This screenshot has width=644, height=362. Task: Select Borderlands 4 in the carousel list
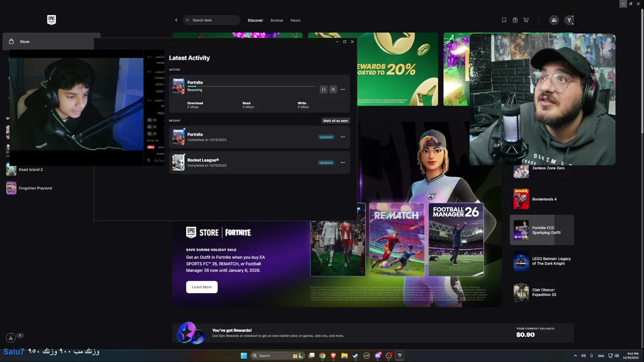[x=542, y=199]
